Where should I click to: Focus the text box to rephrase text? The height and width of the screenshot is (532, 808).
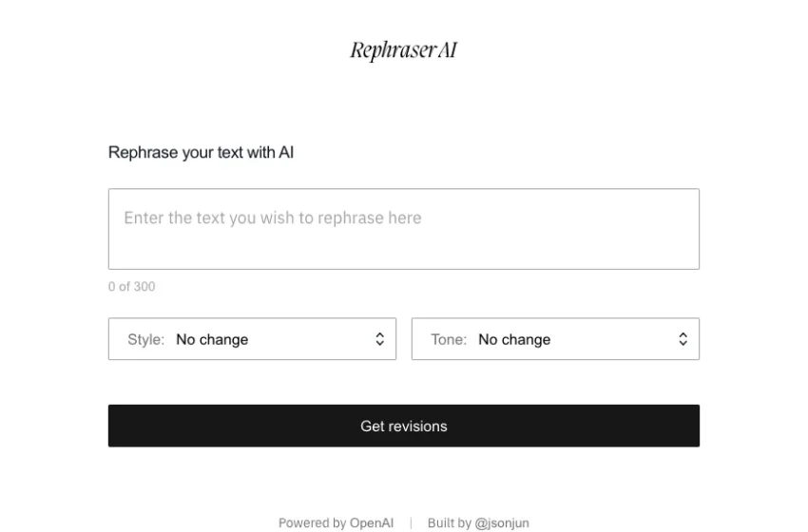403,229
